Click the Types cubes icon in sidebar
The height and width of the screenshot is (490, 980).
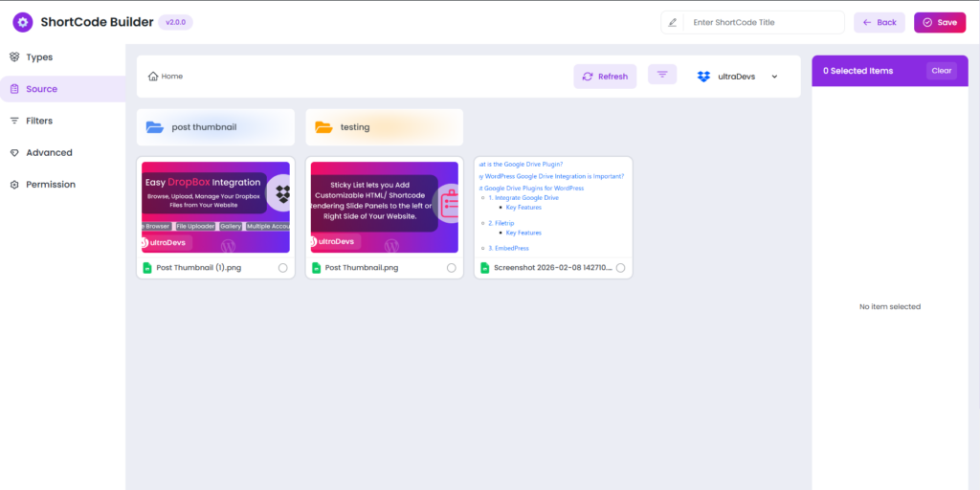14,56
